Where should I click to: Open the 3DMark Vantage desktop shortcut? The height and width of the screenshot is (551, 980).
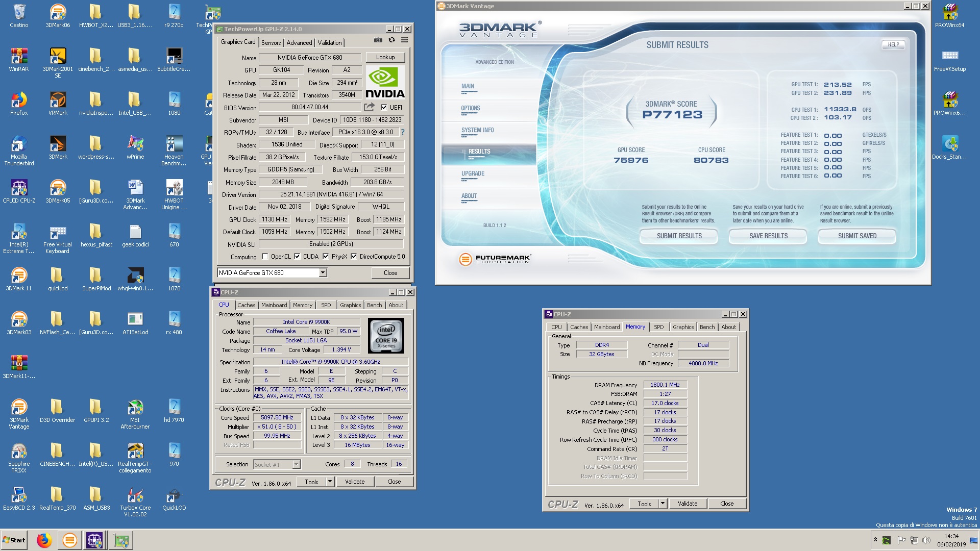coord(19,414)
